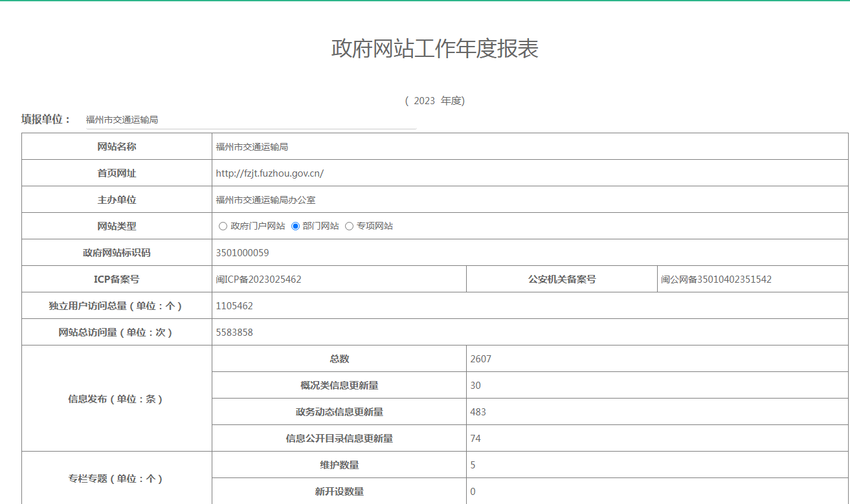Click the 政府网站工作年度报表 page title
This screenshot has width=850, height=504.
[434, 49]
